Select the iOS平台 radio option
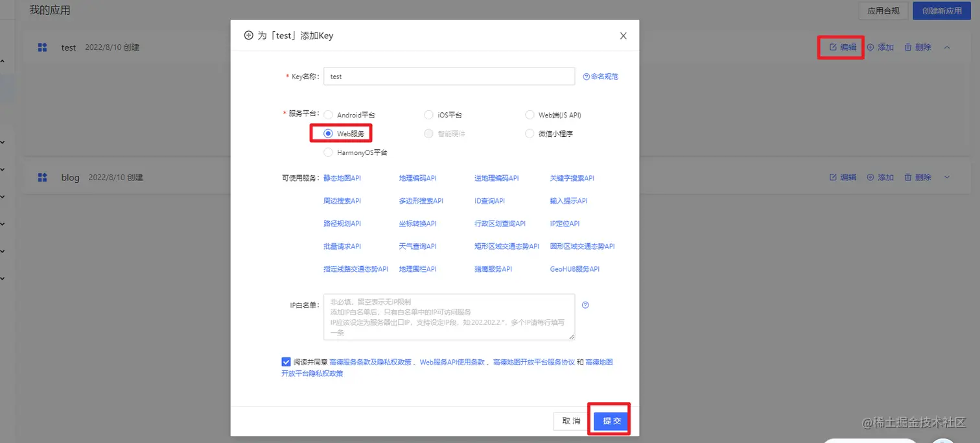The height and width of the screenshot is (443, 980). (428, 115)
